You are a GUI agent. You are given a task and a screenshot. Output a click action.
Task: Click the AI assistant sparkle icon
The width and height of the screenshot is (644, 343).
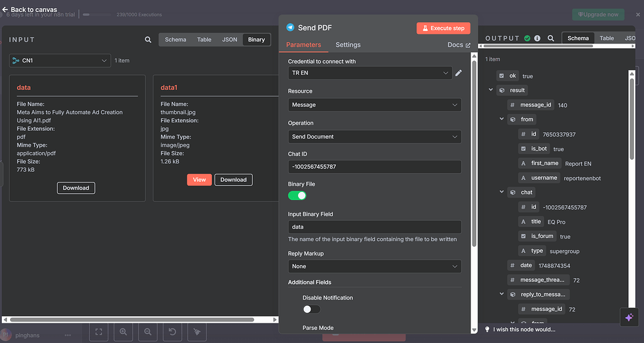click(629, 318)
